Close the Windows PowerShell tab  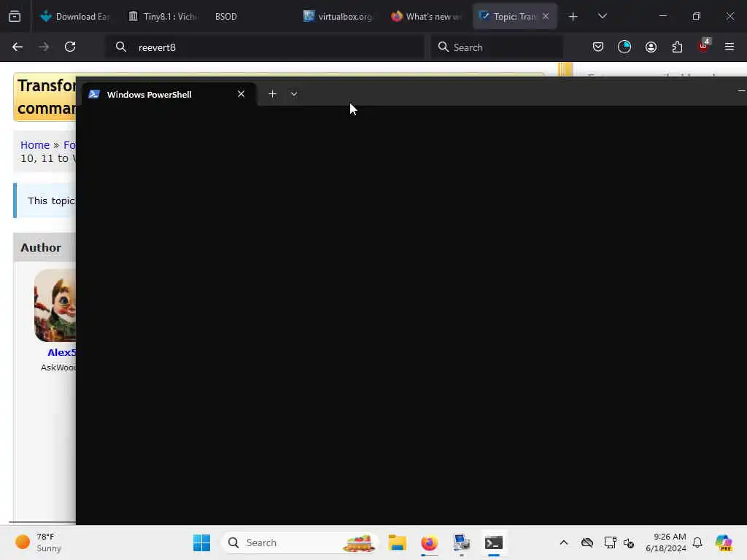241,94
